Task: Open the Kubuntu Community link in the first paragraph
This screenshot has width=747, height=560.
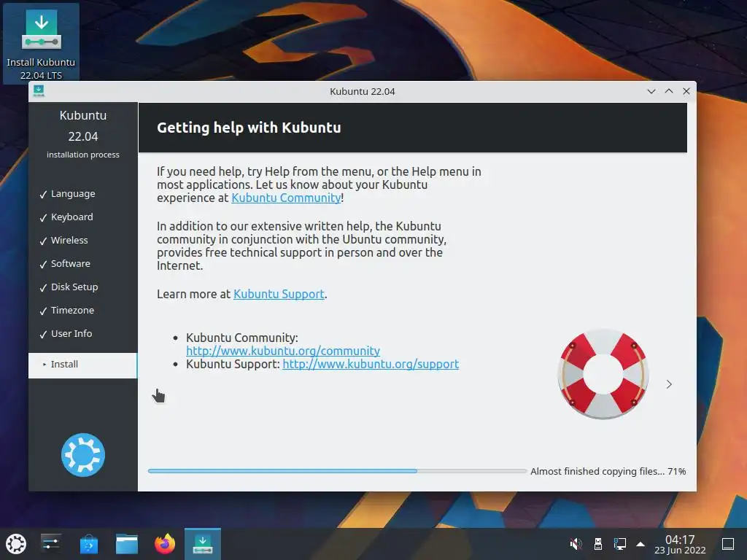Action: coord(286,198)
